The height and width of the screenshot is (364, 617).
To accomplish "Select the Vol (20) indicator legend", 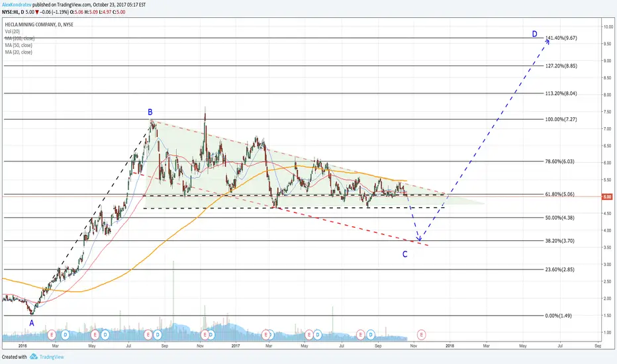I will click(12, 32).
